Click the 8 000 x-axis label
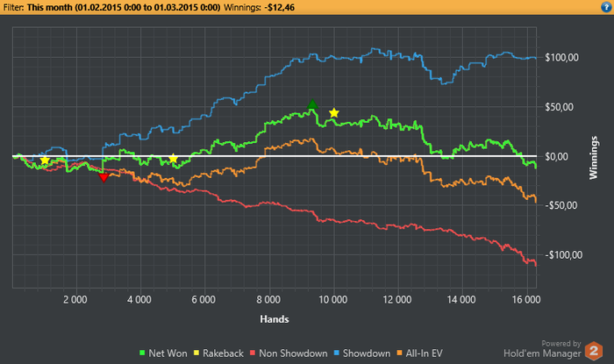 268,300
